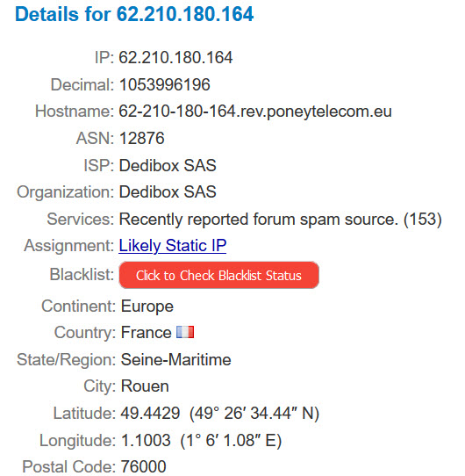Click the decimal value 1053996196
This screenshot has width=465, height=476.
165,84
